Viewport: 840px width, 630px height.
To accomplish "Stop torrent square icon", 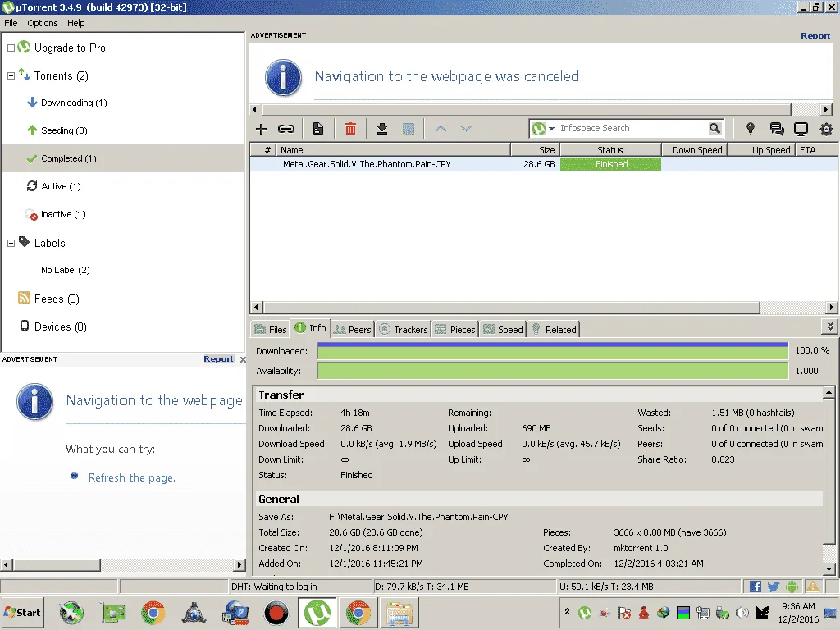I will [409, 129].
